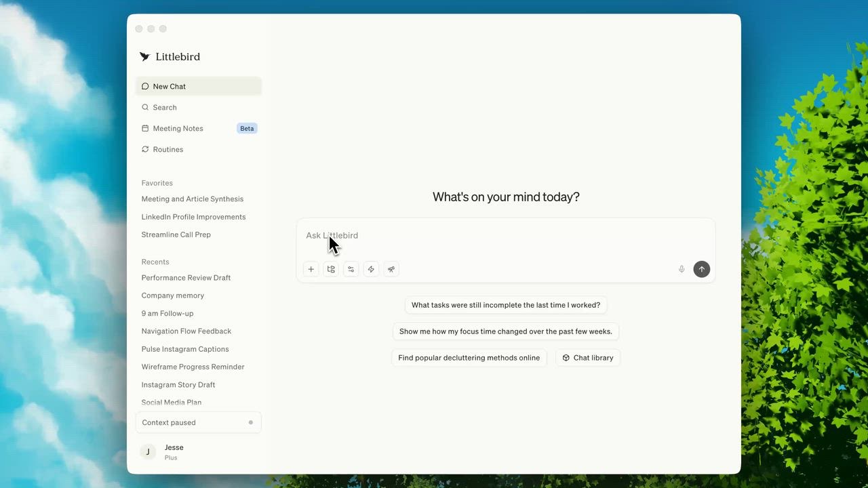
Task: Click the Search magnifier icon in the sidebar
Action: pos(145,107)
